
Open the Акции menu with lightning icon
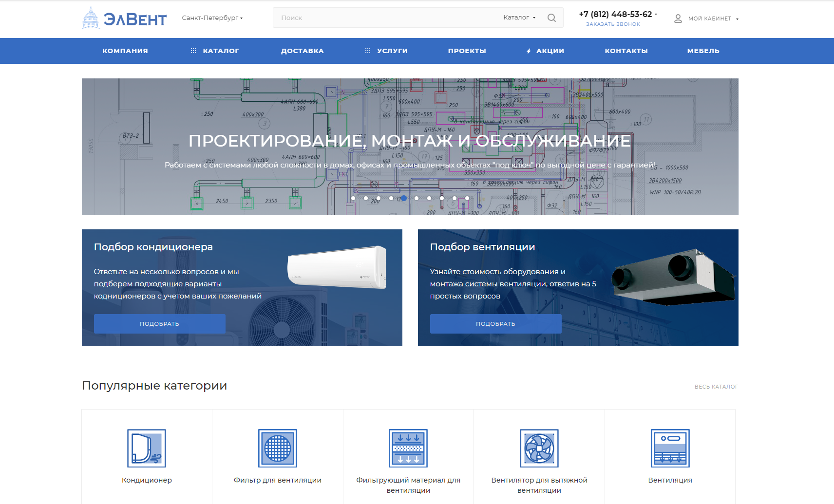[546, 51]
